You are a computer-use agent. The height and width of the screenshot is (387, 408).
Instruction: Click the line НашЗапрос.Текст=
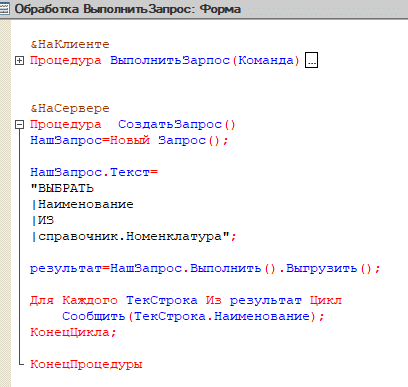94,172
